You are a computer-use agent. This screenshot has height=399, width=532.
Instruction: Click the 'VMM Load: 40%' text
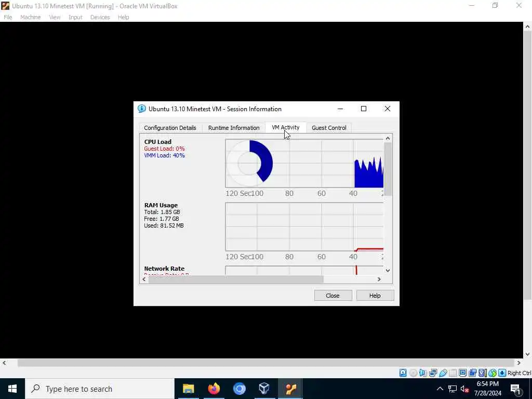[164, 155]
